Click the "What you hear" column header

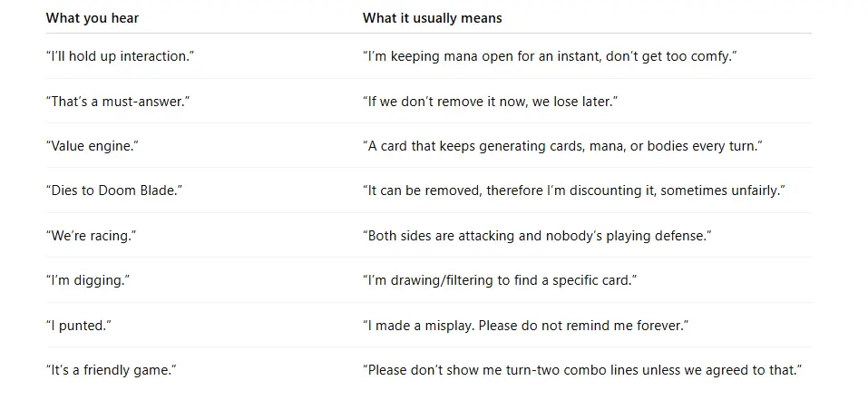pos(93,18)
